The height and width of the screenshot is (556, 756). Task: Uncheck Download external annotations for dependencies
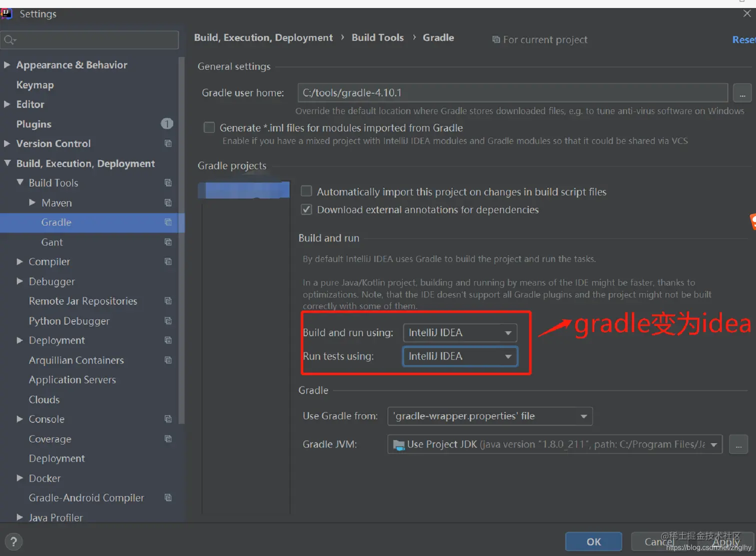click(306, 209)
